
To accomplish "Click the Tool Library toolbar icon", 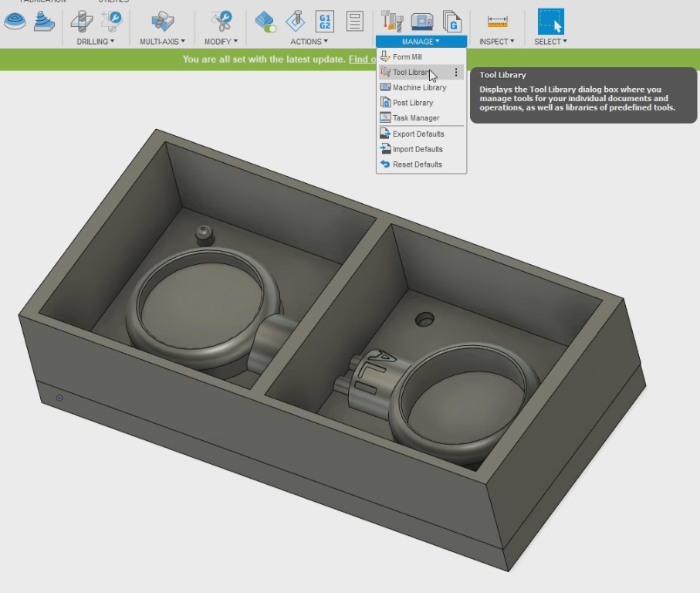I will pyautogui.click(x=392, y=21).
